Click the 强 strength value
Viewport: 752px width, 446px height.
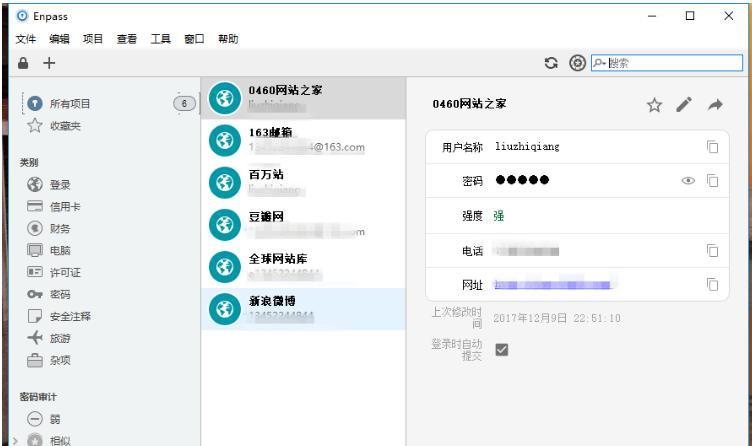[x=499, y=216]
